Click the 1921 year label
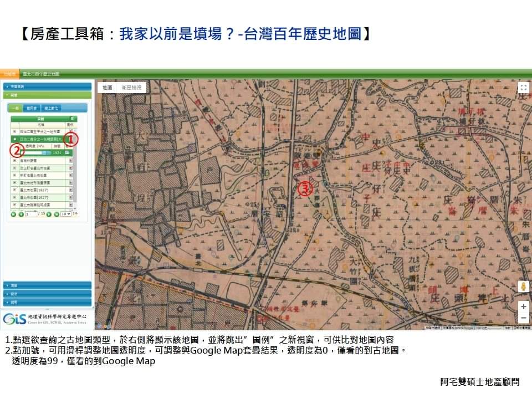532x399 pixels. coord(57,153)
